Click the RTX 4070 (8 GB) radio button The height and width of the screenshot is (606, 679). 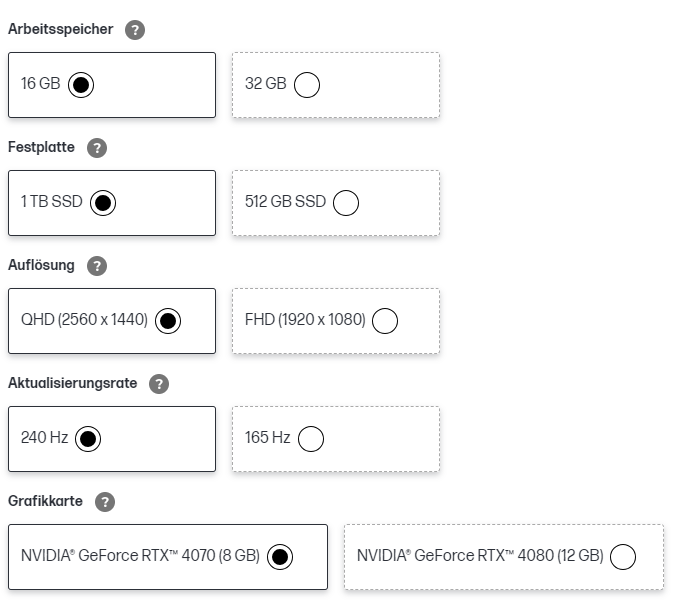pos(279,557)
